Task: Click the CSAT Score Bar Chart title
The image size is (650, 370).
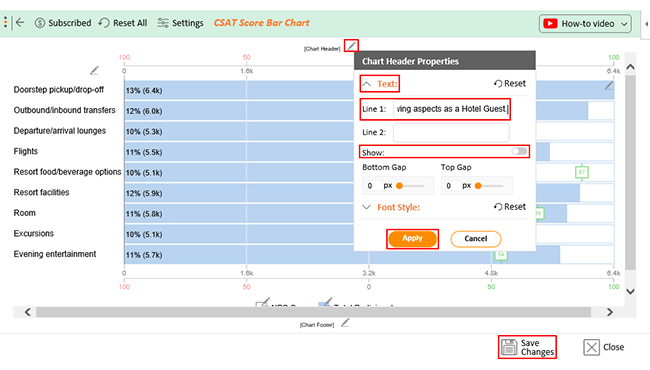Action: [x=262, y=23]
